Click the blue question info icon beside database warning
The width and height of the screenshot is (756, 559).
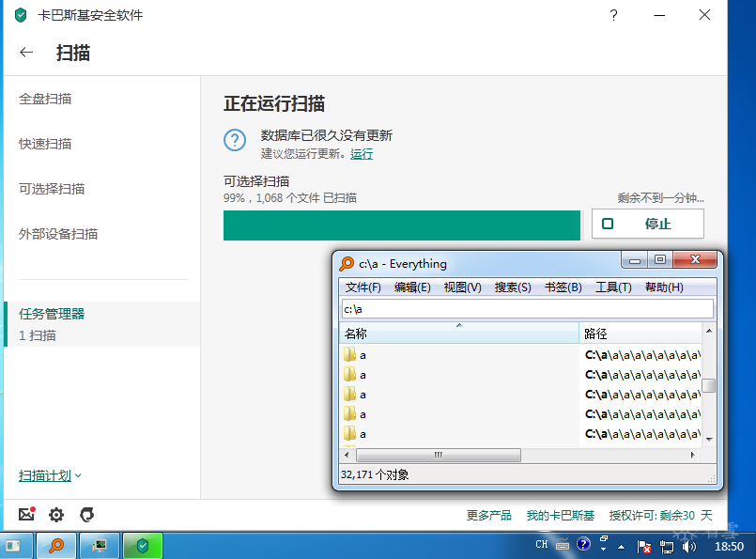click(235, 140)
